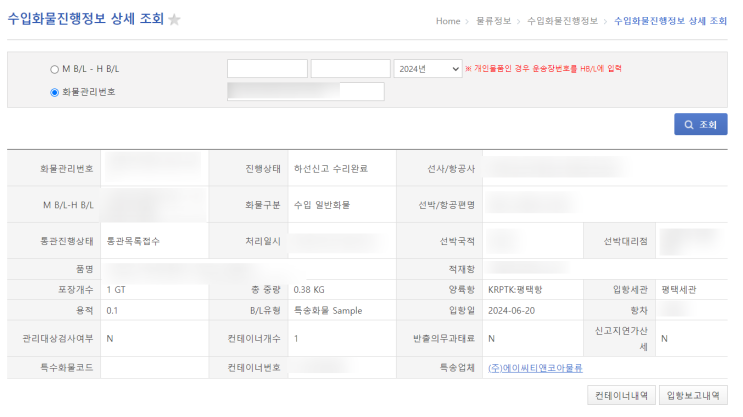
Task: Go to 수입화물진행정보 in the breadcrumb
Action: [x=562, y=21]
